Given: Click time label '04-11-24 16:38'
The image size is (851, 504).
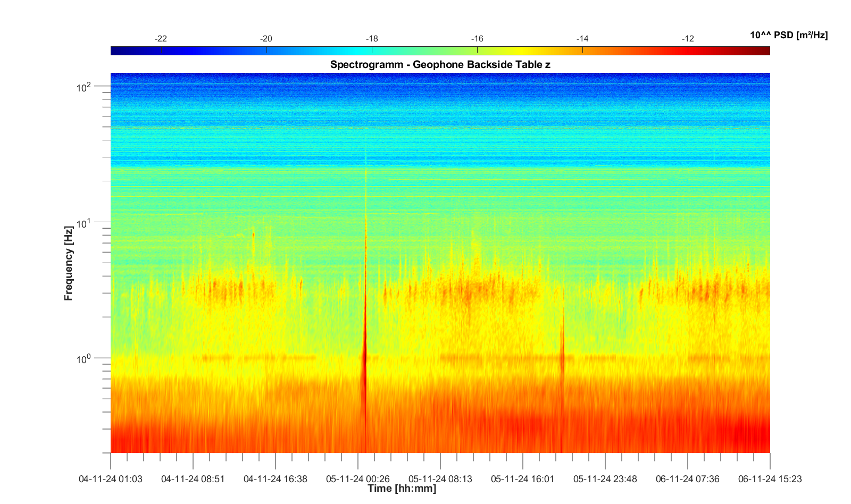Looking at the screenshot, I should point(276,479).
